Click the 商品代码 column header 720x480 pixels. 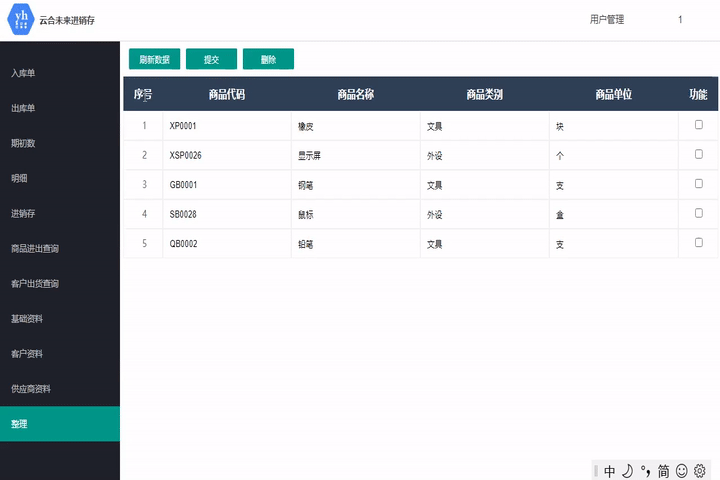(226, 95)
